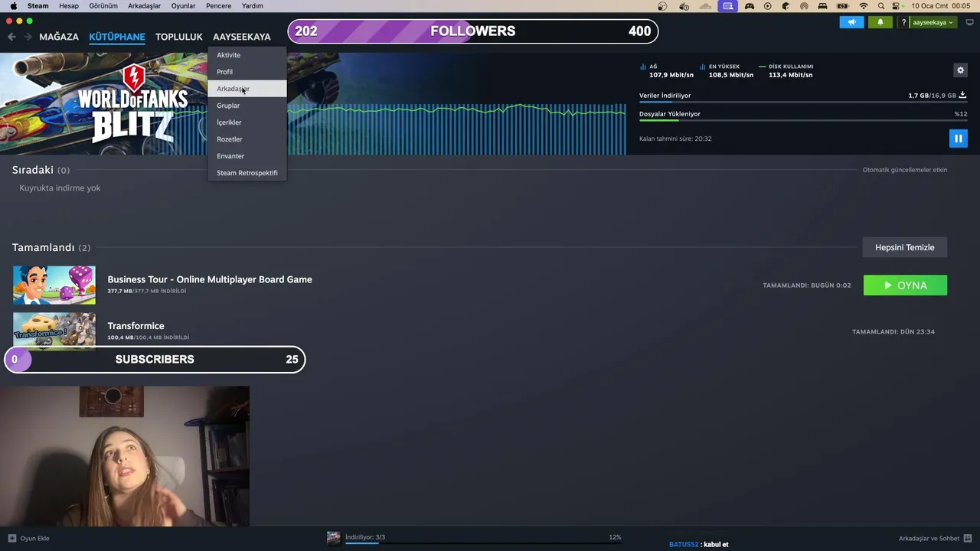Open the Arkadaşlar ve Sohbet chat icon
The width and height of the screenshot is (980, 551).
(x=968, y=538)
